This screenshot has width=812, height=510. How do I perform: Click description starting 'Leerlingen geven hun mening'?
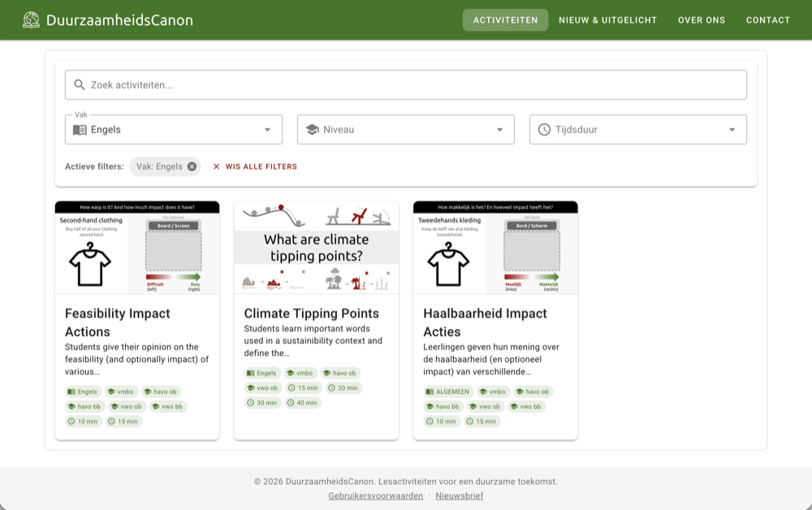pyautogui.click(x=491, y=359)
